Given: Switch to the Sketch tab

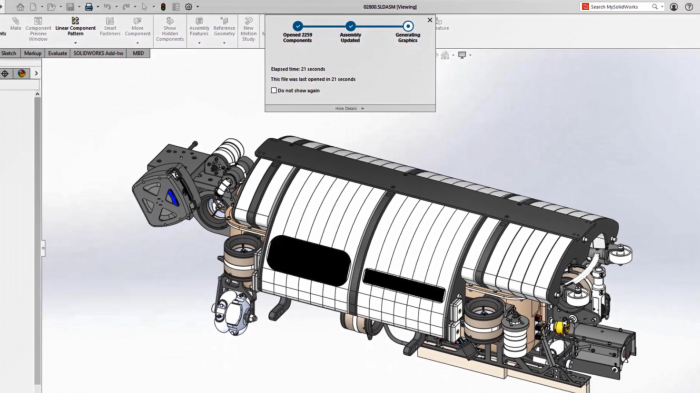Looking at the screenshot, I should tap(9, 53).
